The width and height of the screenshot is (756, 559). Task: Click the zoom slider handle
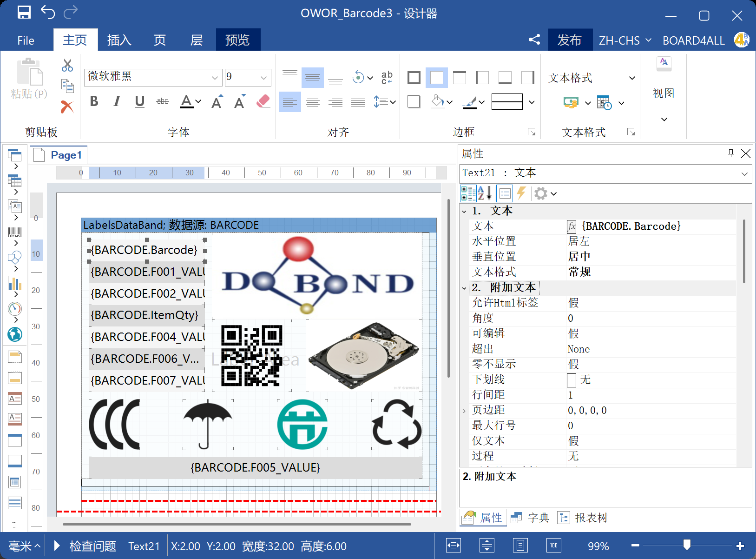click(687, 545)
